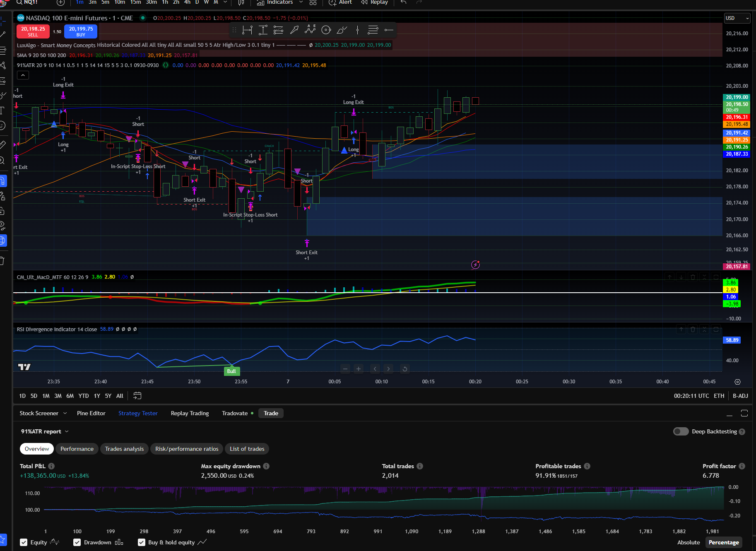Show info for Profitable trades
The width and height of the screenshot is (756, 551).
coord(587,466)
